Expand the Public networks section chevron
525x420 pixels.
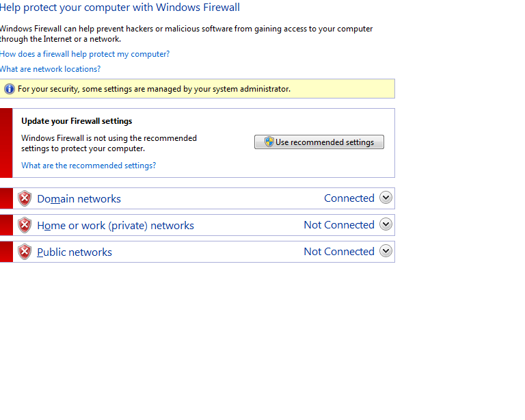(x=386, y=251)
